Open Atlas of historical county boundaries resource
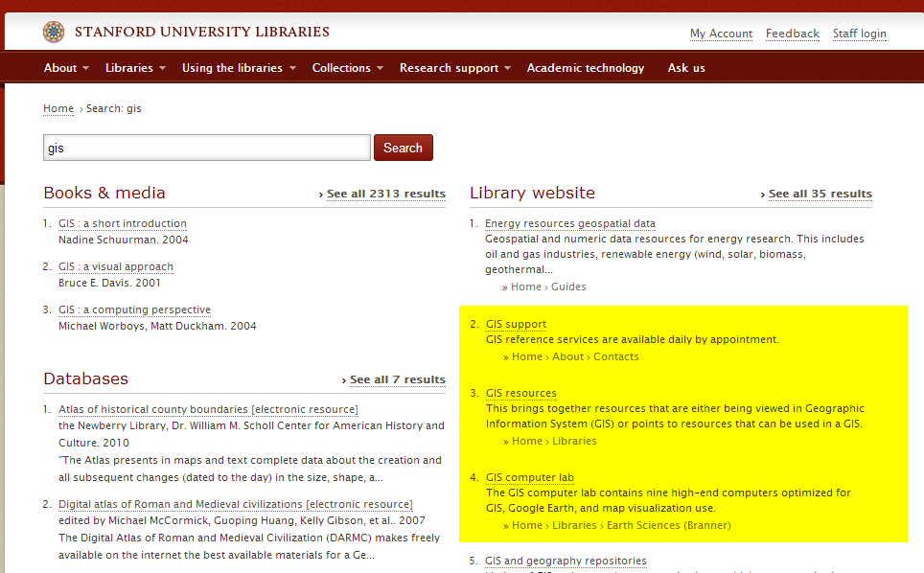The width and height of the screenshot is (924, 573). pyautogui.click(x=208, y=409)
